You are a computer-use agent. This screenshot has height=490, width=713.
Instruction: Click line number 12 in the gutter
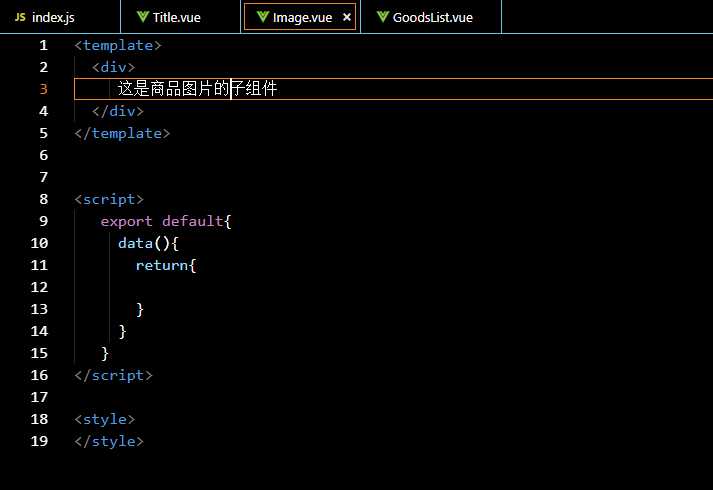39,287
